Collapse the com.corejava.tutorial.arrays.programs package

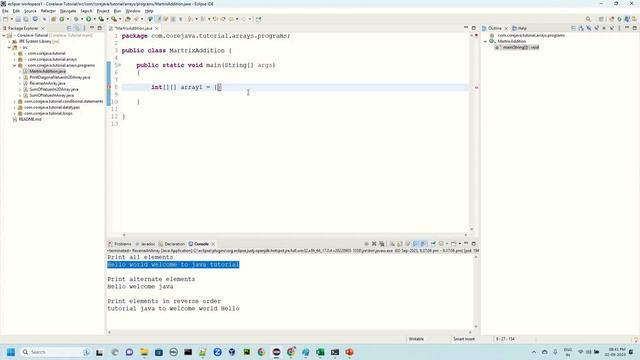[15, 65]
